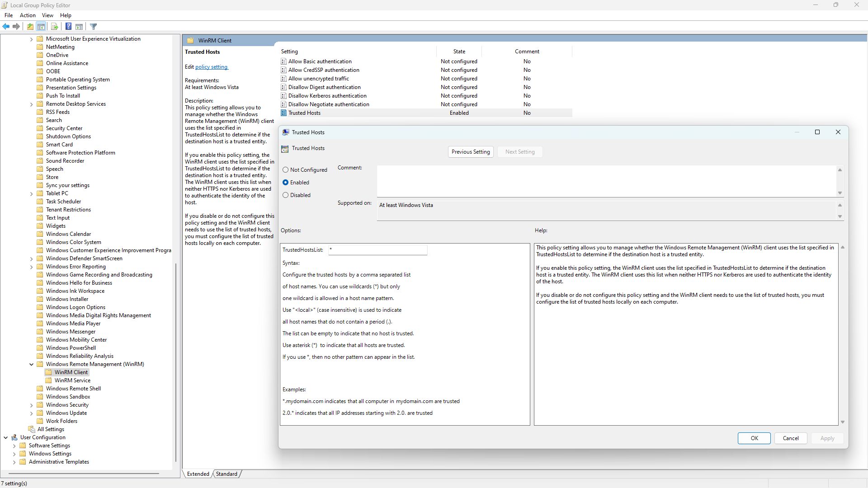This screenshot has width=868, height=488.
Task: Click the Supported on scroll-up arrow
Action: 840,205
